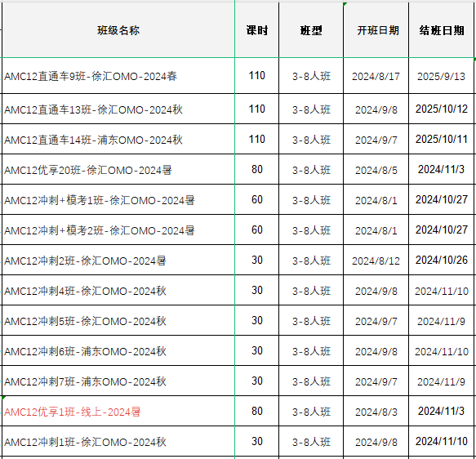This screenshot has width=476, height=459.
Task: Click the 班型 header cell
Action: coord(311,30)
